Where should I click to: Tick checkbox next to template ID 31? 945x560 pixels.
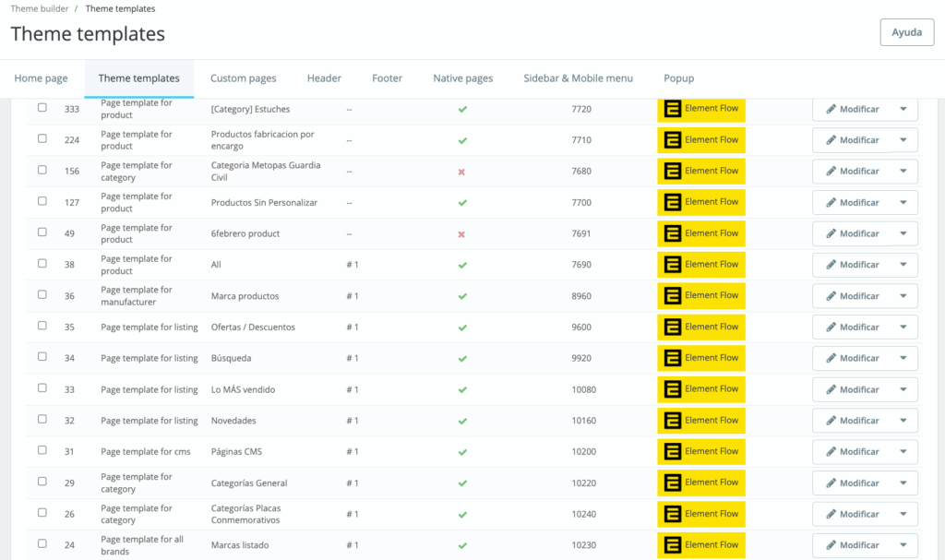click(42, 450)
